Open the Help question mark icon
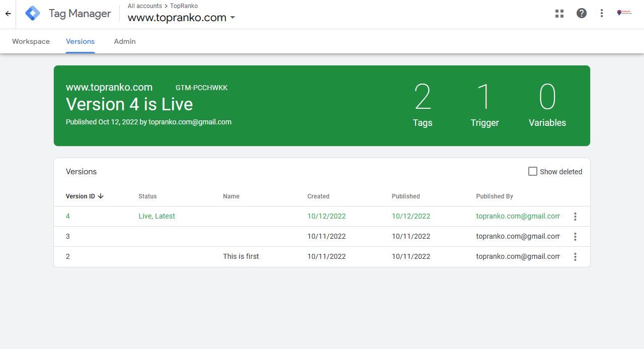 (x=582, y=14)
